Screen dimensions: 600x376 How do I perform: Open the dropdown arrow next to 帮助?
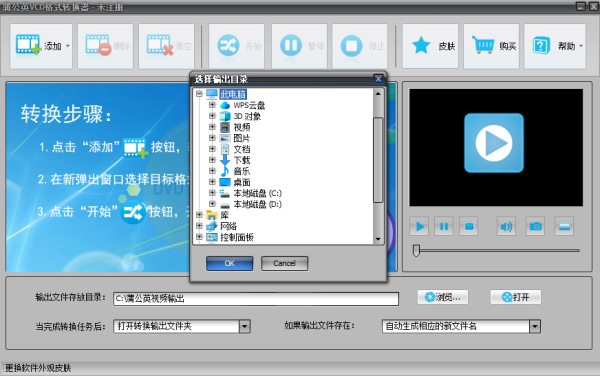click(581, 46)
